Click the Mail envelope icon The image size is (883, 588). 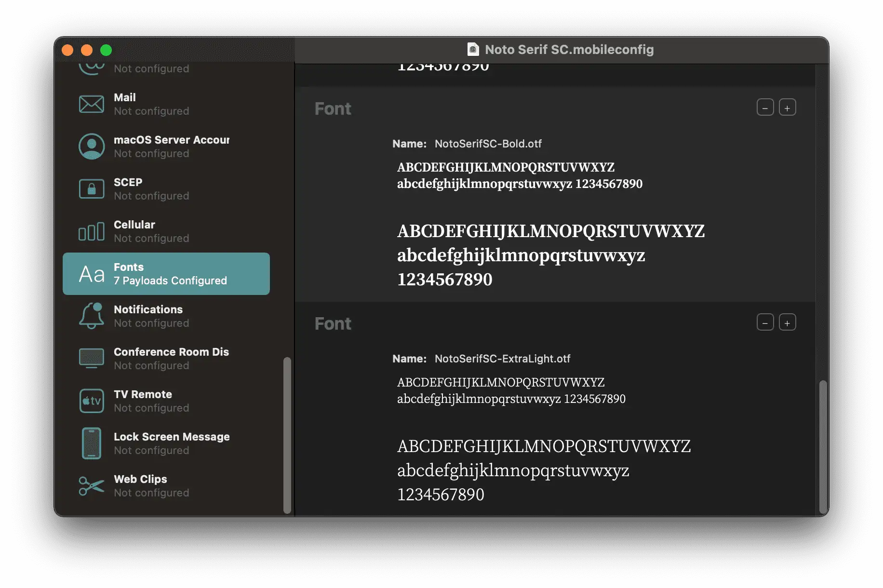(91, 104)
